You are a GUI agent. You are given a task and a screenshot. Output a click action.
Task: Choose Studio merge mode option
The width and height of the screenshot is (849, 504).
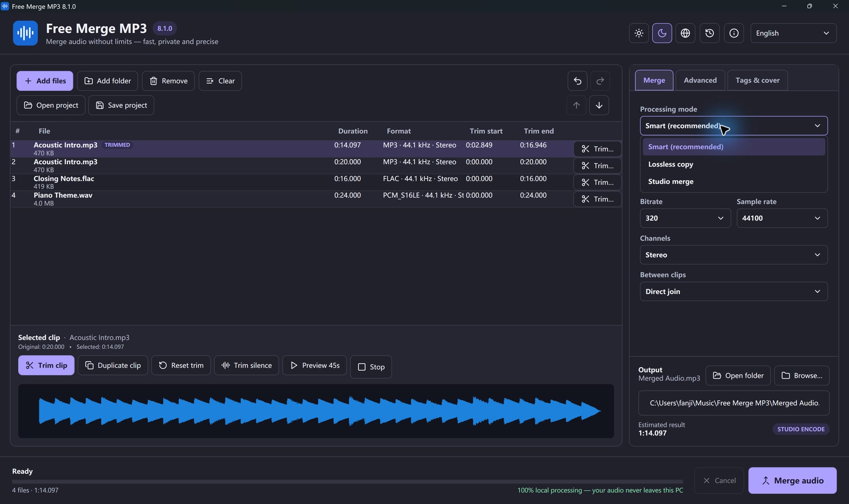734,181
